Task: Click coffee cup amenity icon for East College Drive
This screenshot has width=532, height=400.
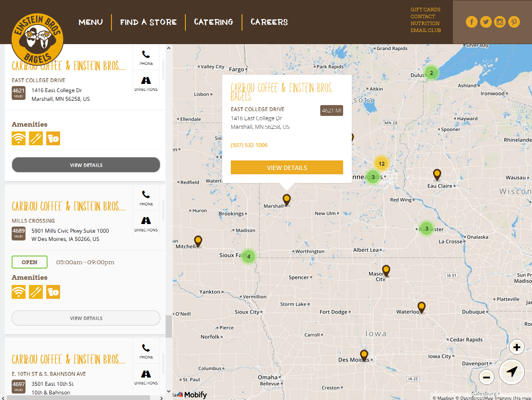Action: pos(53,138)
